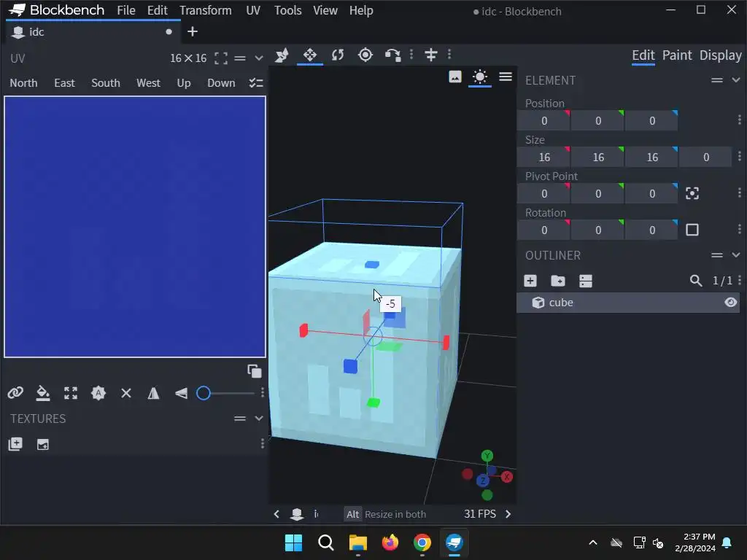Switch to Paint mode
747x560 pixels.
coord(677,55)
